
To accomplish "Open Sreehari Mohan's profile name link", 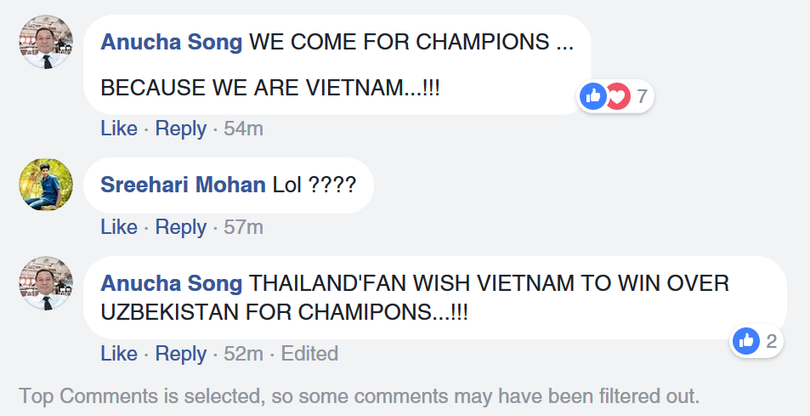I will (183, 185).
